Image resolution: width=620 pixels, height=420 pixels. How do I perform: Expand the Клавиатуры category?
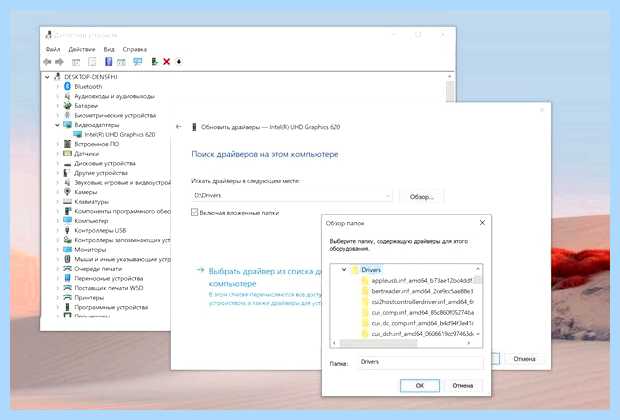(58, 202)
